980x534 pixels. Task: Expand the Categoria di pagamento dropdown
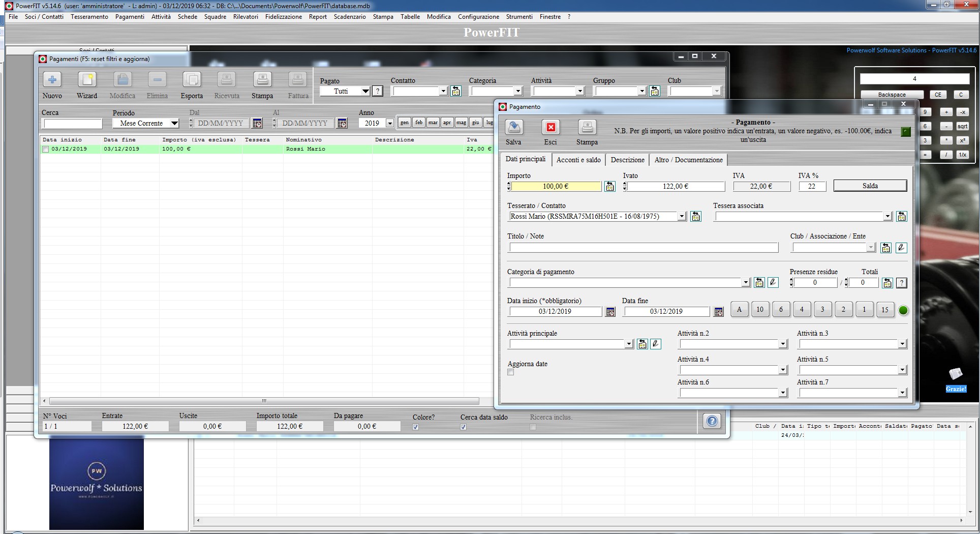coord(746,283)
